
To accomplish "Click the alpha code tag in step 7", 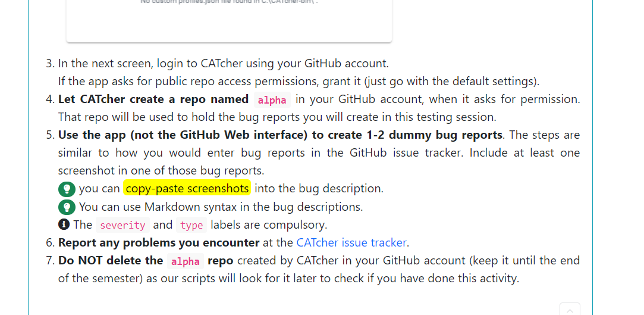I will [x=186, y=261].
